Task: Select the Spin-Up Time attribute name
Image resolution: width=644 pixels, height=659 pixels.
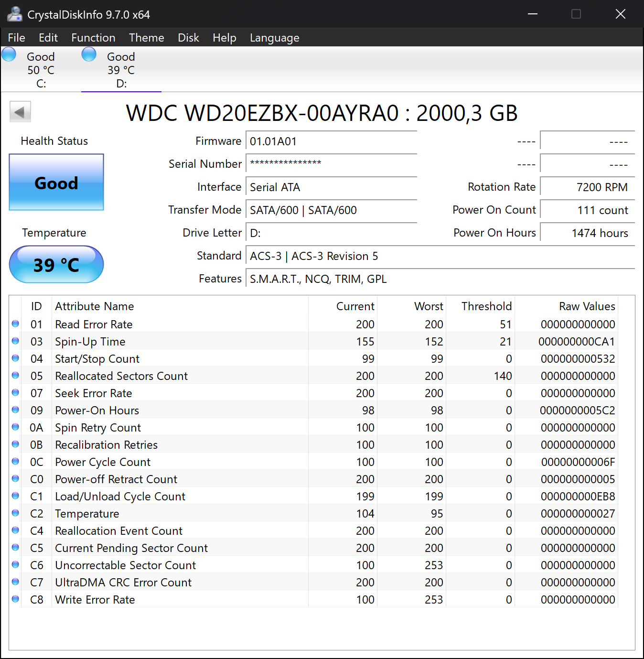Action: [x=90, y=342]
